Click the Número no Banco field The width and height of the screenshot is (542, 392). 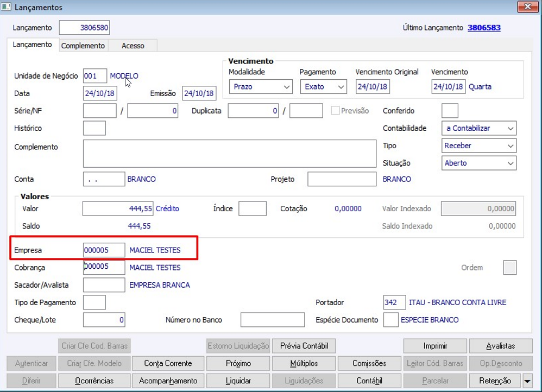coord(273,320)
